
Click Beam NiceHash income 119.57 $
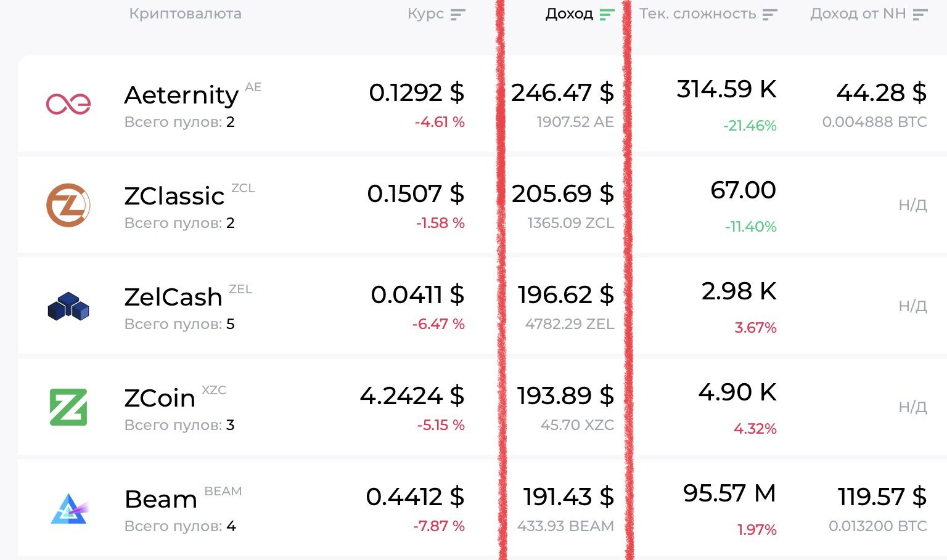[882, 497]
